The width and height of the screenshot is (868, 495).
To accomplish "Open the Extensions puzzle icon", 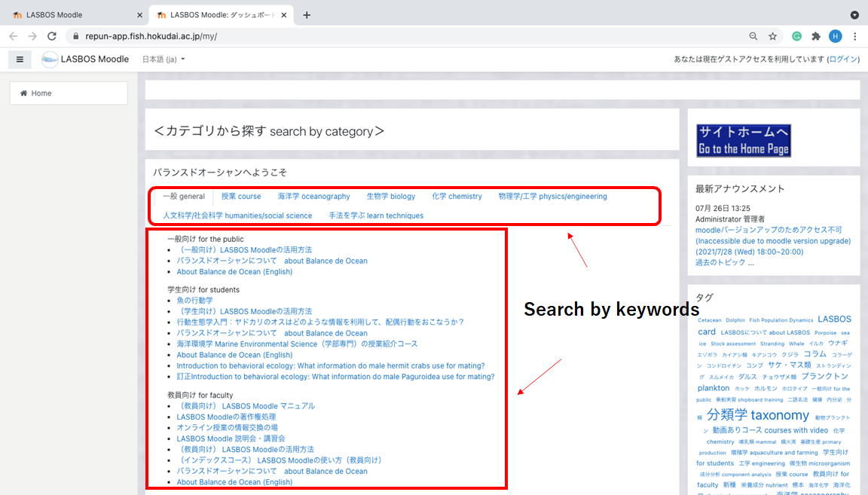I will coord(816,36).
